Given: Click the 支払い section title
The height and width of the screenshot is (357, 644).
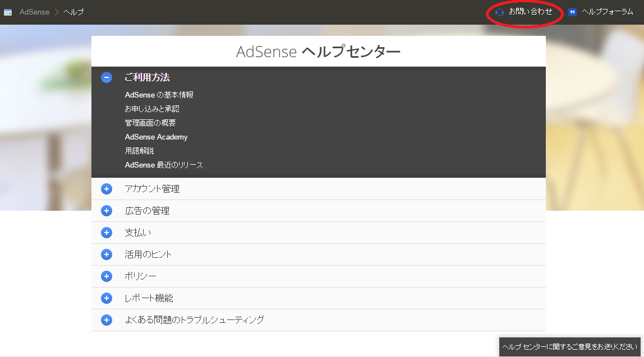Looking at the screenshot, I should (x=137, y=233).
